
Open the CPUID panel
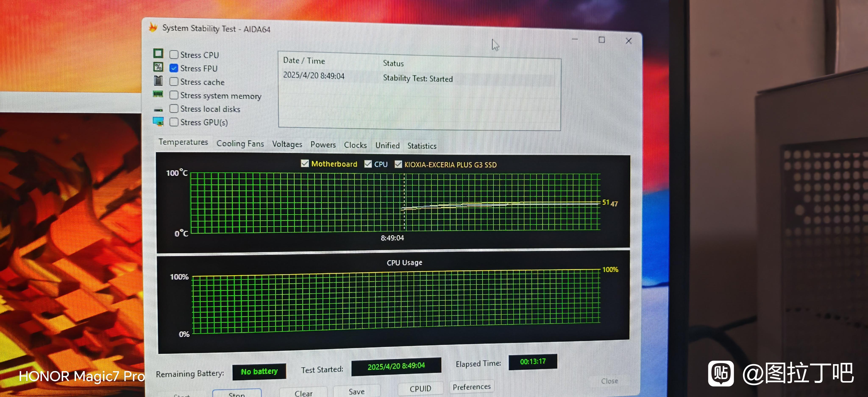(420, 389)
